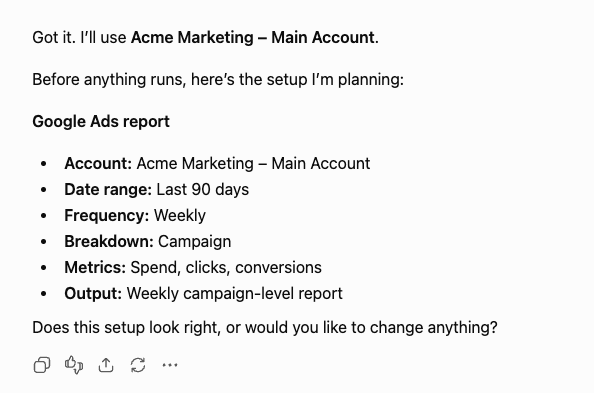Click the 'Last 90 days' value text

[203, 189]
